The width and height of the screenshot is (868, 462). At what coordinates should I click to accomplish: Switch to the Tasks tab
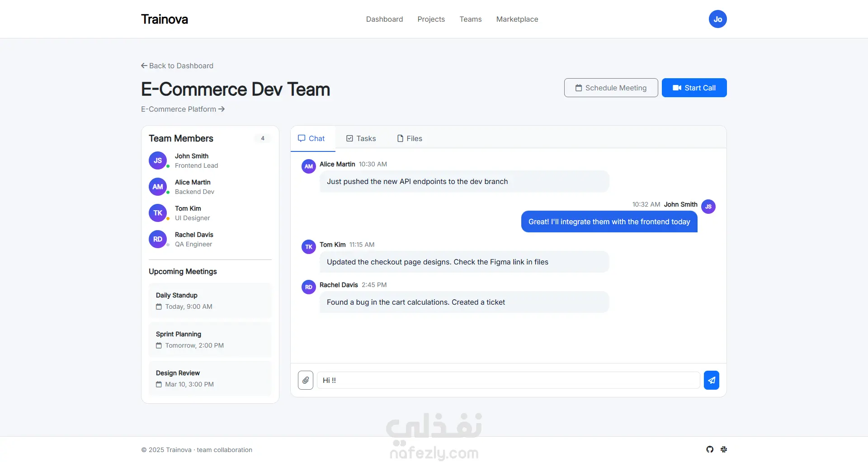point(361,138)
